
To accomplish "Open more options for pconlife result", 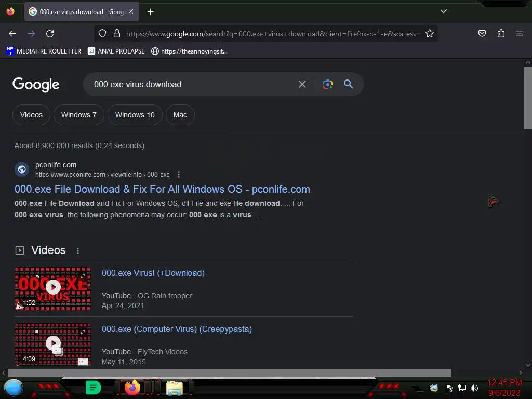I will point(179,175).
